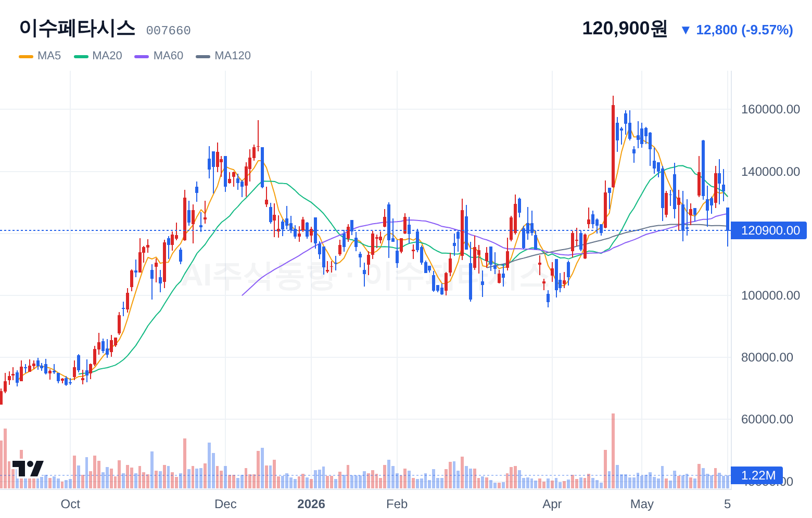Click the 160000.00 price axis label

pos(770,109)
